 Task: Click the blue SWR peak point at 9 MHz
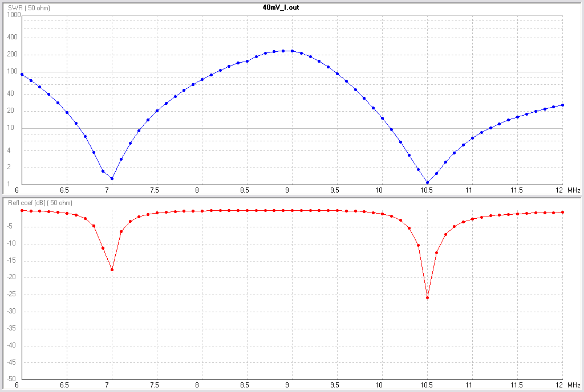(x=292, y=51)
